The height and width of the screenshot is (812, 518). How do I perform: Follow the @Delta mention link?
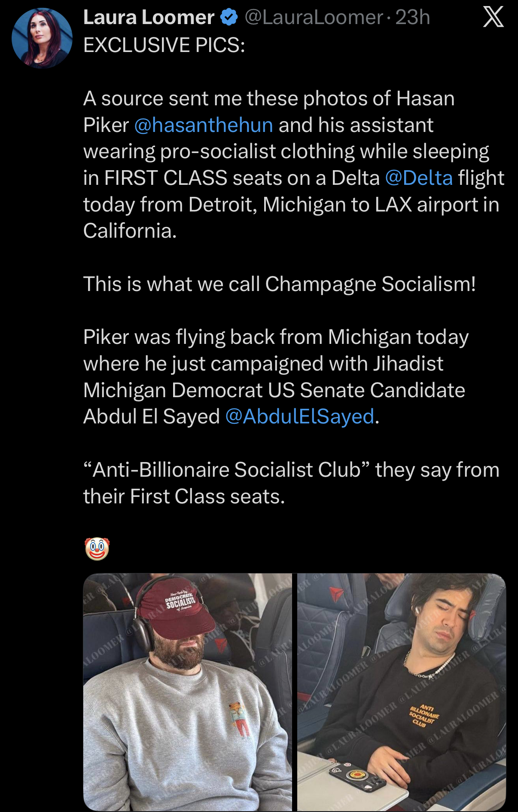pos(419,178)
